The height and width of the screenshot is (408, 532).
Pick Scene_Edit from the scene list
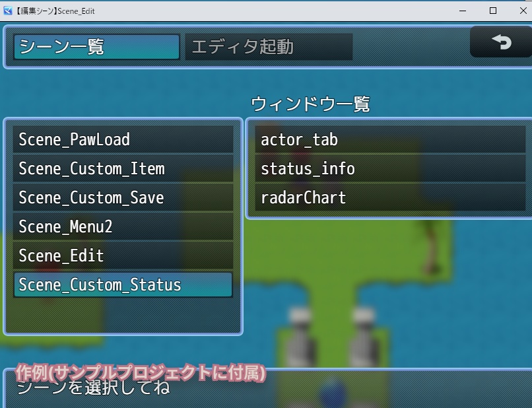click(122, 255)
